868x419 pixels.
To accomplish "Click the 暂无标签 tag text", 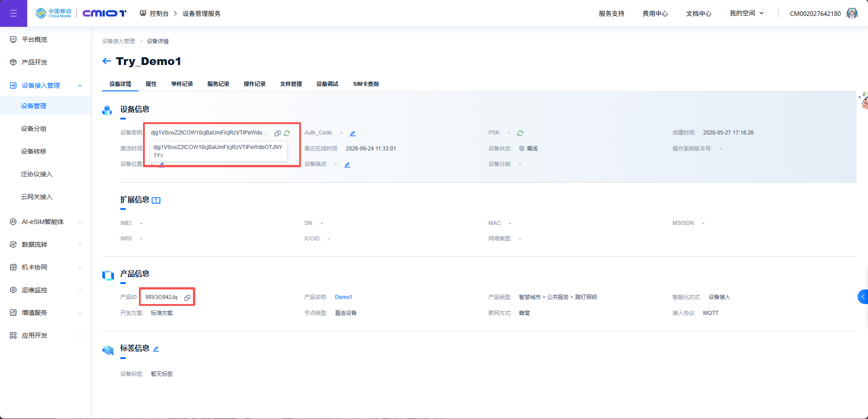I will [162, 374].
